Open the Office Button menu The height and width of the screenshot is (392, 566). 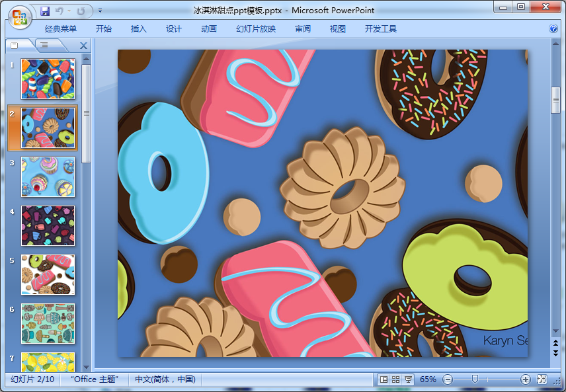[19, 16]
